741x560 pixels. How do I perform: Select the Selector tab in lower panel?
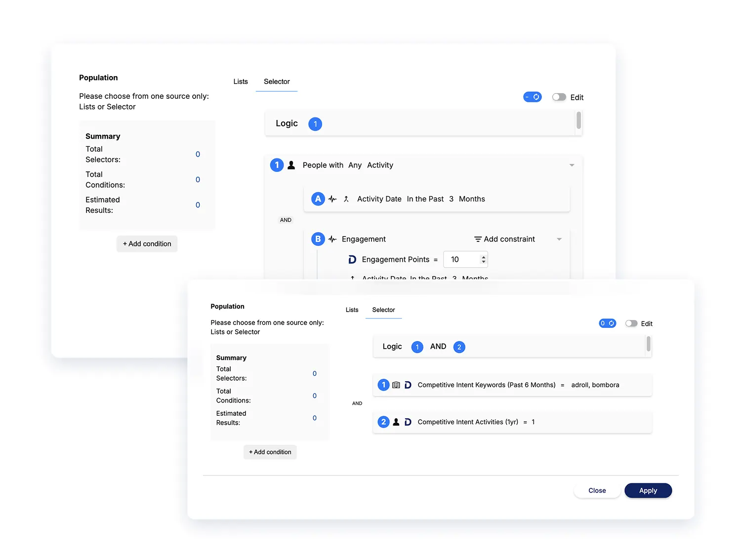click(x=383, y=310)
